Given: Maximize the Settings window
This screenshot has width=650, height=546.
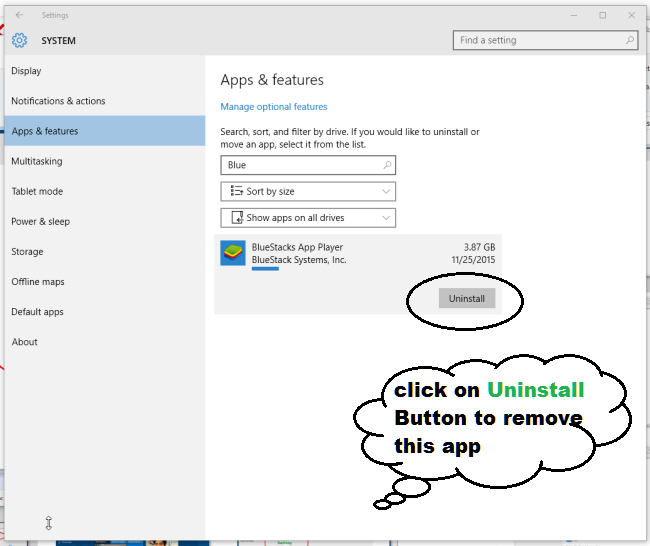Looking at the screenshot, I should 603,15.
